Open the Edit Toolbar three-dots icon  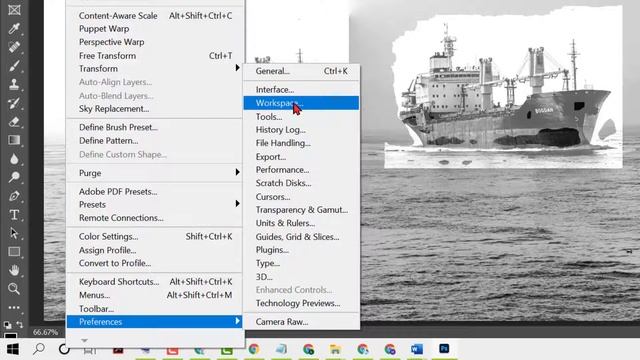pyautogui.click(x=14, y=307)
